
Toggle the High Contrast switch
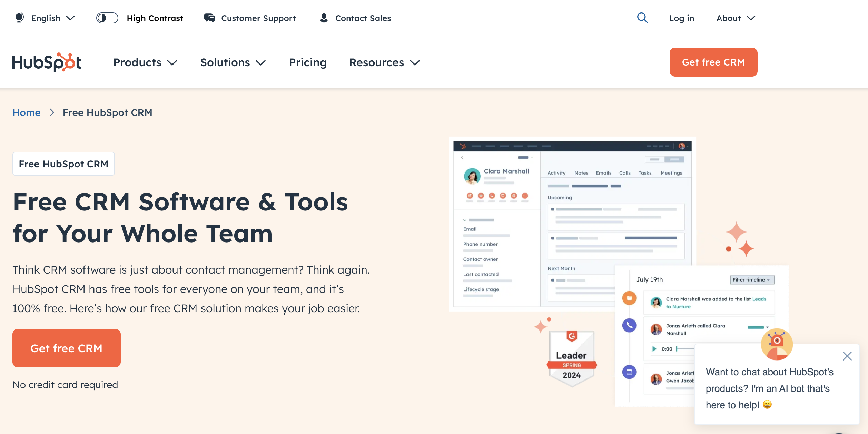point(107,18)
